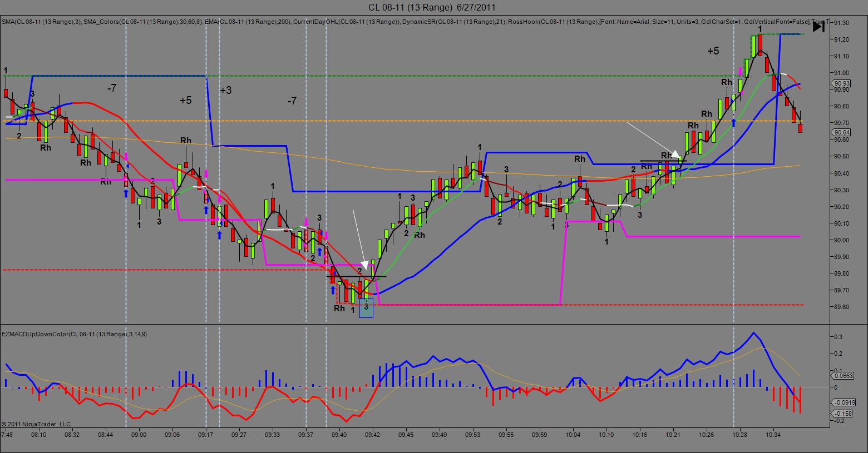Viewport: 868px width, 453px height.
Task: Click the 89.80 price axis label
Action: [841, 273]
